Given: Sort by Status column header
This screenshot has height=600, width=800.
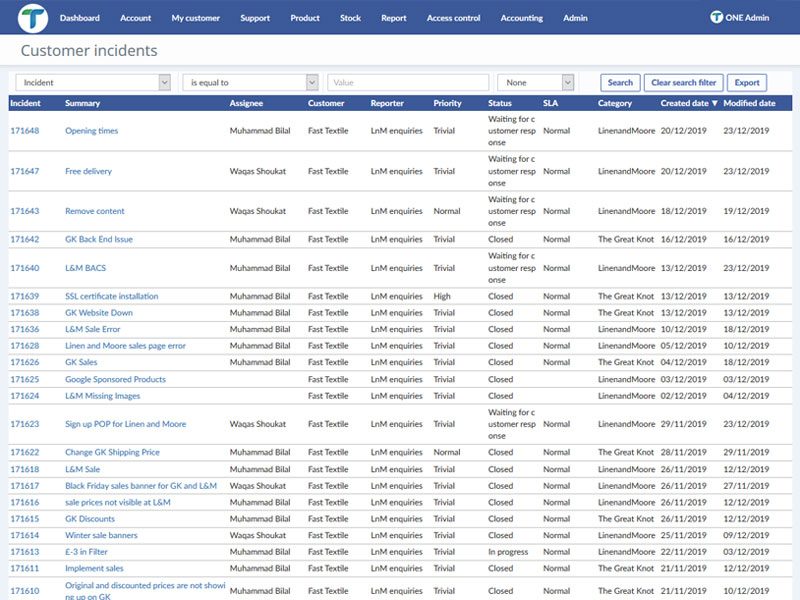Looking at the screenshot, I should pos(499,103).
